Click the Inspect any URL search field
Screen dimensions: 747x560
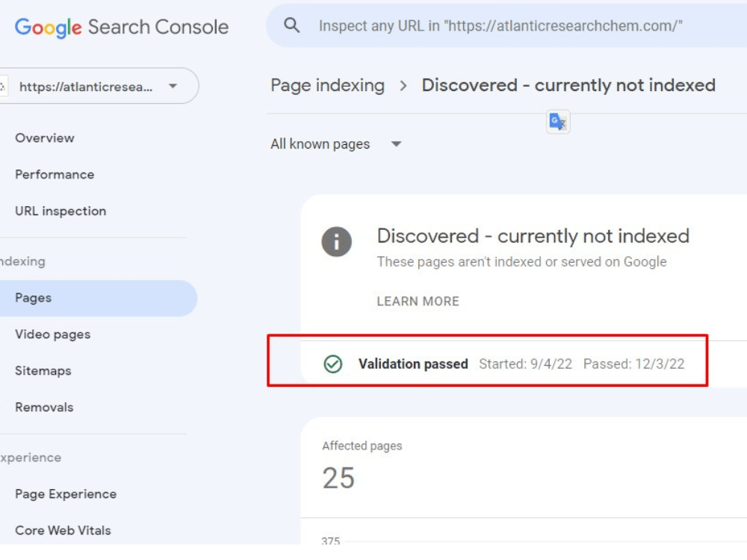(x=506, y=25)
